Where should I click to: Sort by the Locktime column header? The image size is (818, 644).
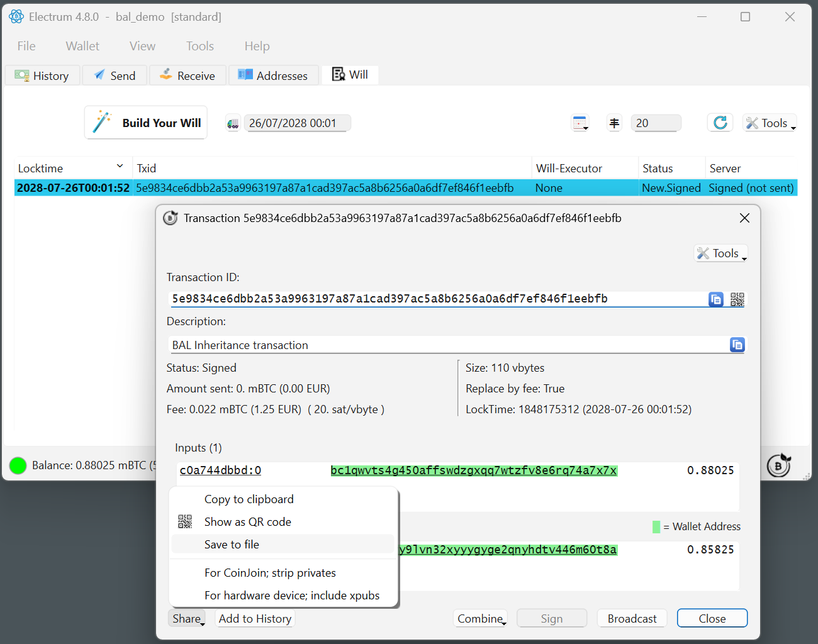[73, 169]
